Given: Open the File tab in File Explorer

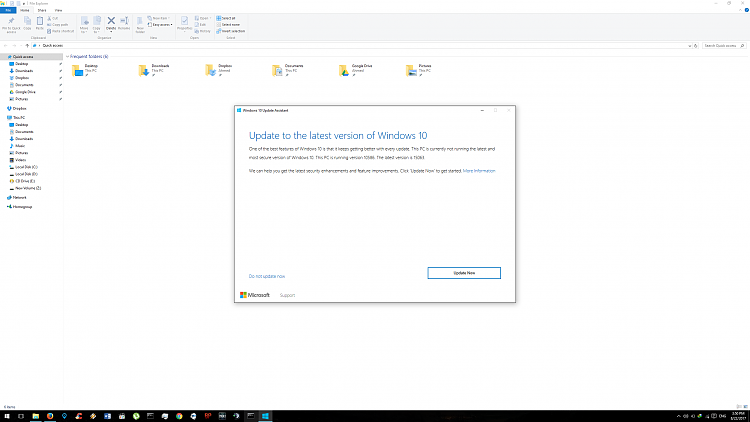Looking at the screenshot, I should tap(8, 10).
